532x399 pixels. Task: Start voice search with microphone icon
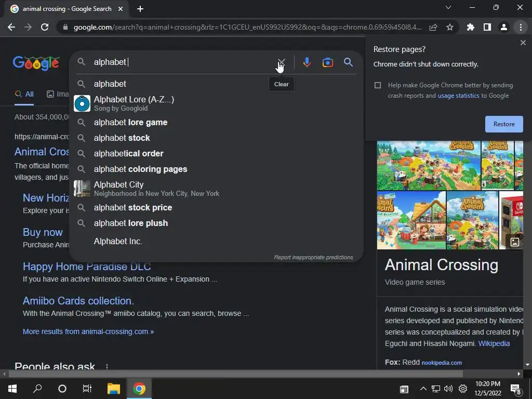click(307, 62)
